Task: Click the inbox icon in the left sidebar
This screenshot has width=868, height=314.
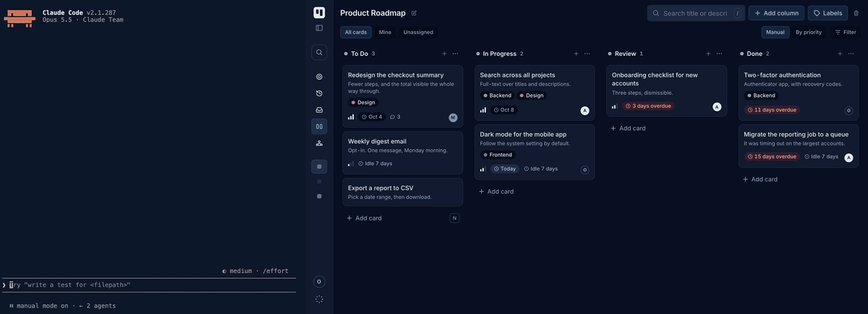Action: 319,110
